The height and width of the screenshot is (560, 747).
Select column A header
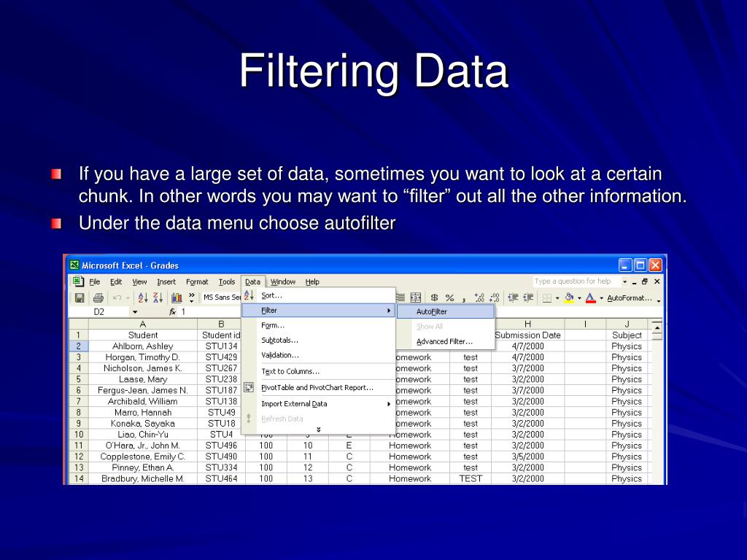[x=142, y=324]
